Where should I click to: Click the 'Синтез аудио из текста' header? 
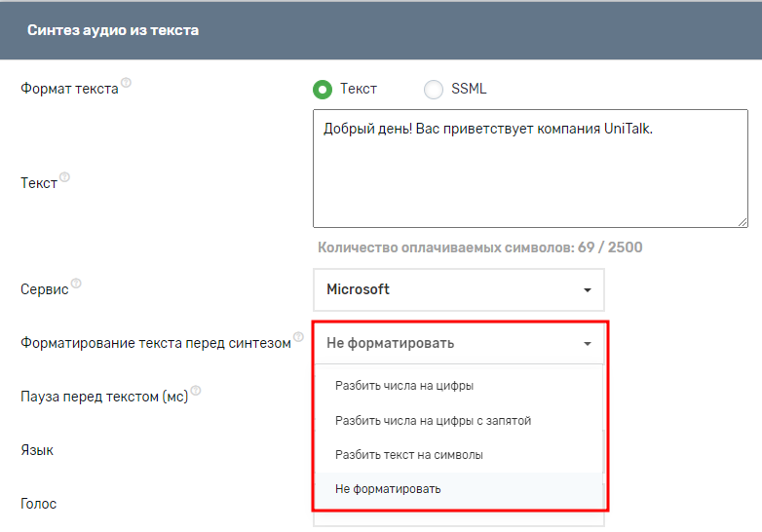coord(113,30)
